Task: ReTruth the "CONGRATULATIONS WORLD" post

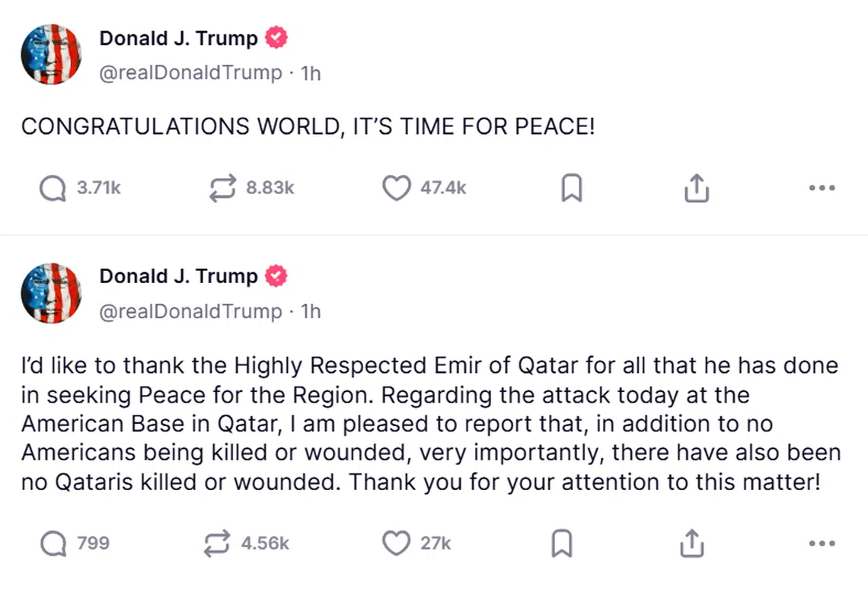Action: [x=223, y=188]
